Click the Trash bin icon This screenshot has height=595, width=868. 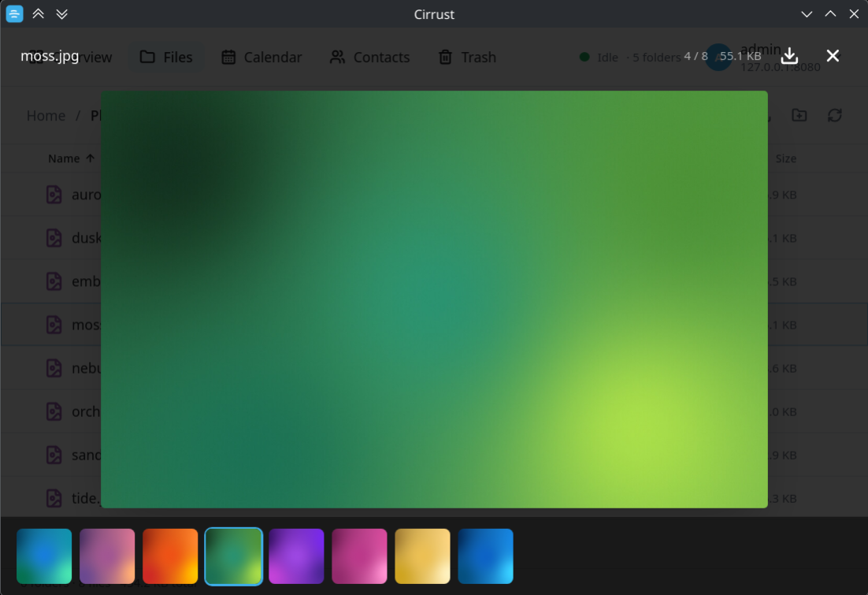(446, 57)
